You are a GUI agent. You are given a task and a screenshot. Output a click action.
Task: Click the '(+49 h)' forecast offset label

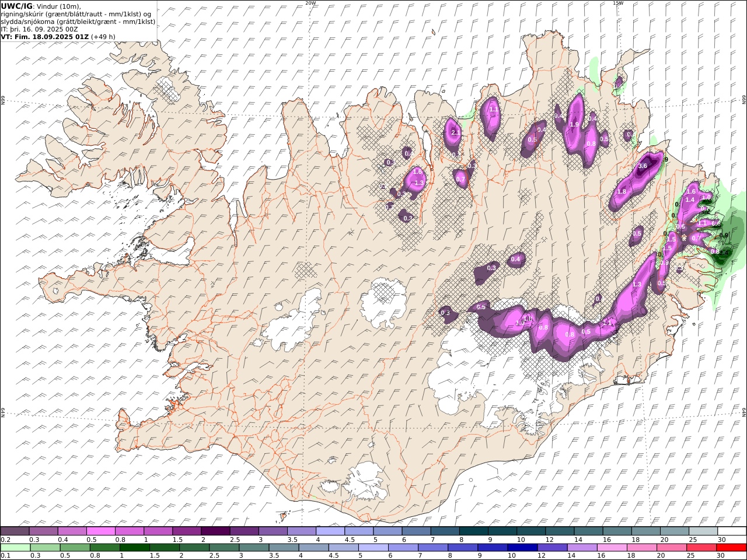tap(103, 36)
